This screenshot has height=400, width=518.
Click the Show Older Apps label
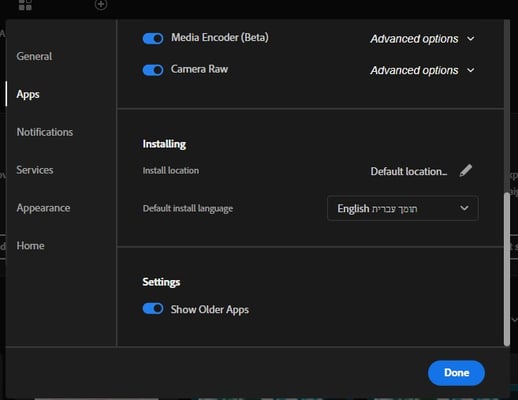210,310
